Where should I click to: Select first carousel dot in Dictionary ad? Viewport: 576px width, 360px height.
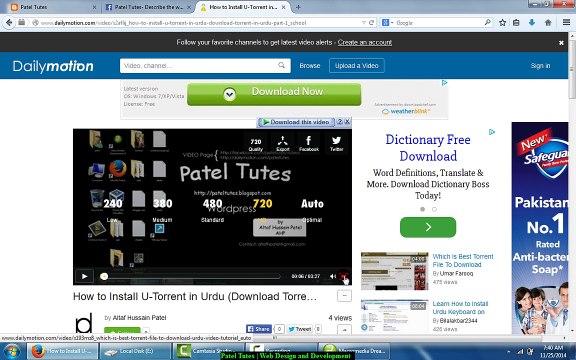422,209
